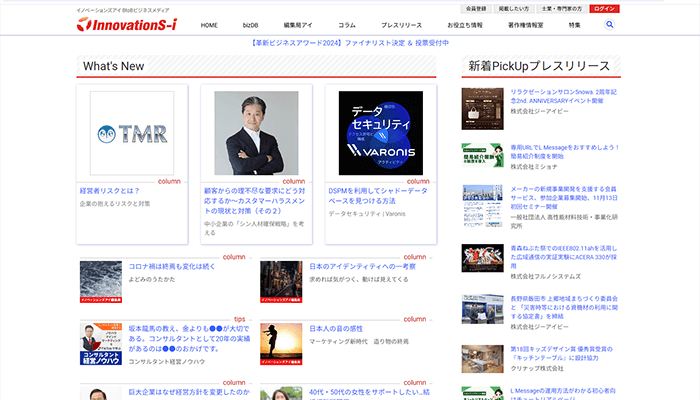Click the 会員登録 button
This screenshot has height=400, width=700.
476,8
